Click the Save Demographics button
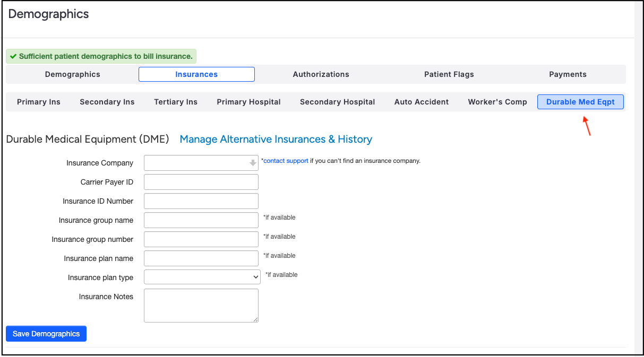 pos(46,334)
